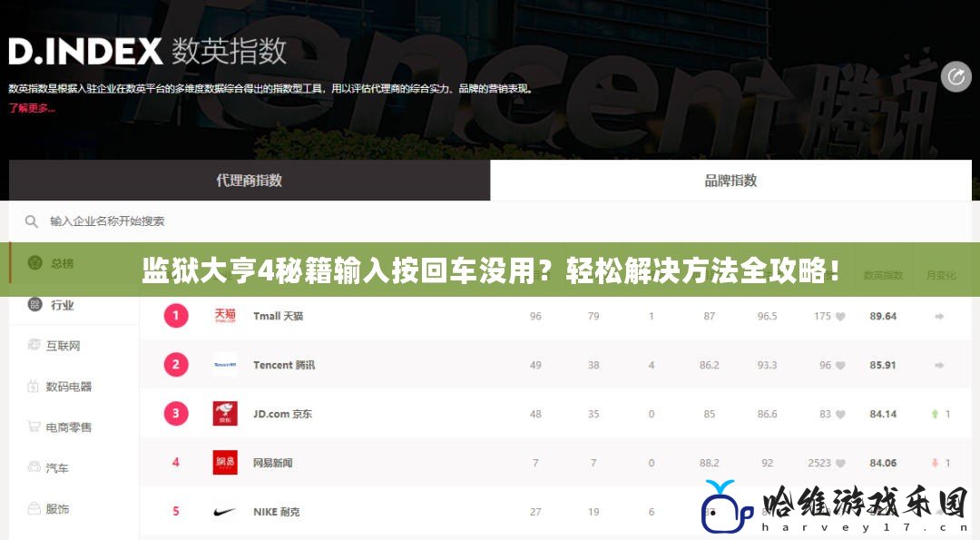The height and width of the screenshot is (540, 980).
Task: Open NIKE 耐克 brand name
Action: click(x=276, y=512)
